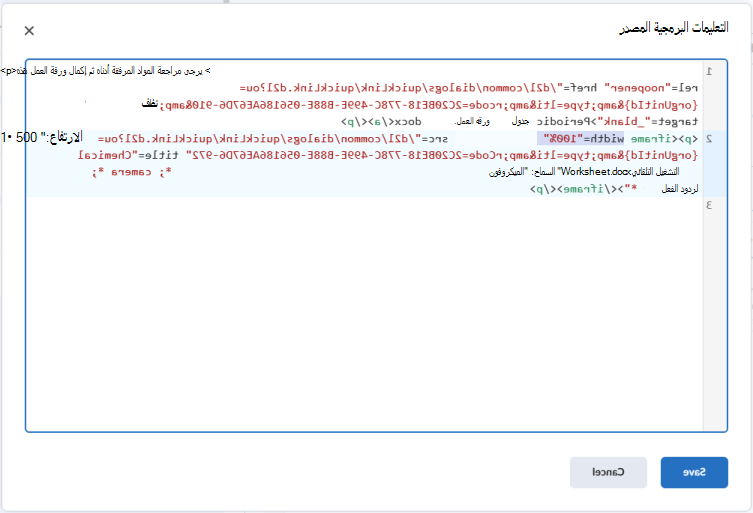Image resolution: width=753 pixels, height=513 pixels.
Task: Select line number 1 in the gutter
Action: pos(709,71)
